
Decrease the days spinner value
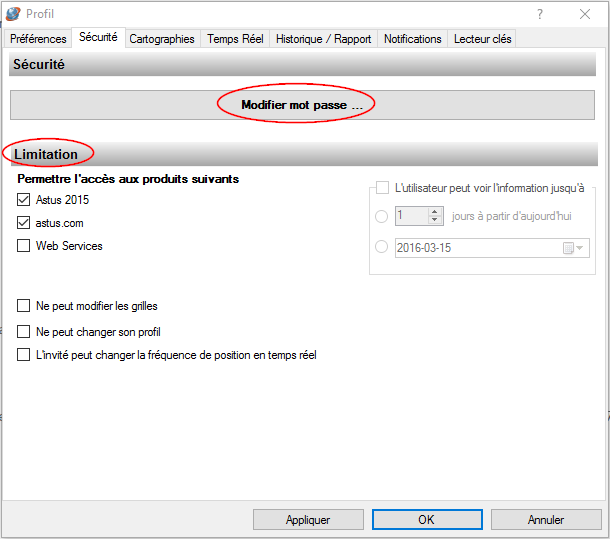pyautogui.click(x=435, y=220)
